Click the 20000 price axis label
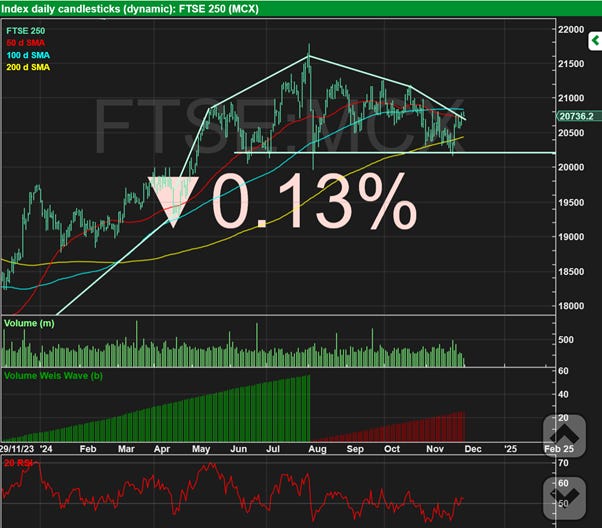This screenshot has width=602, height=528. click(x=571, y=167)
